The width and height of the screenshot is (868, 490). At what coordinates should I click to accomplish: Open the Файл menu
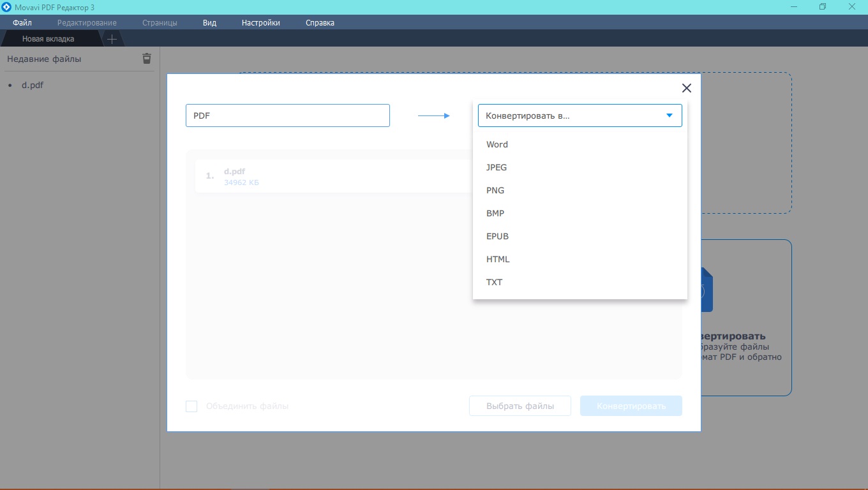pos(22,23)
